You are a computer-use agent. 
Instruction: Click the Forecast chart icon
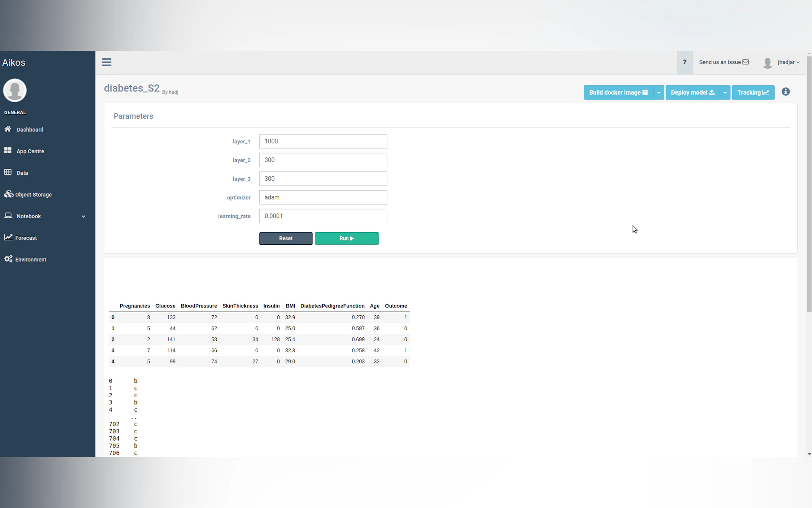coord(8,237)
